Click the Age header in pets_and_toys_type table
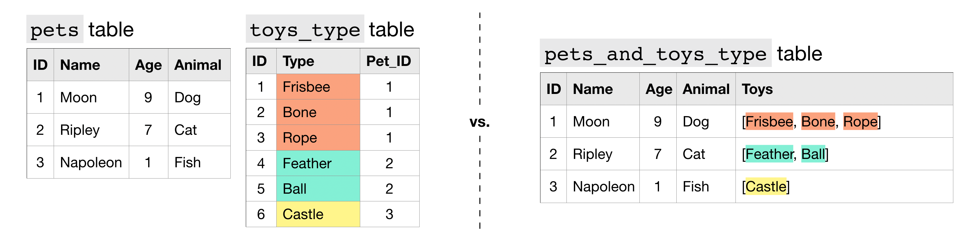980x240 pixels. coord(659,89)
